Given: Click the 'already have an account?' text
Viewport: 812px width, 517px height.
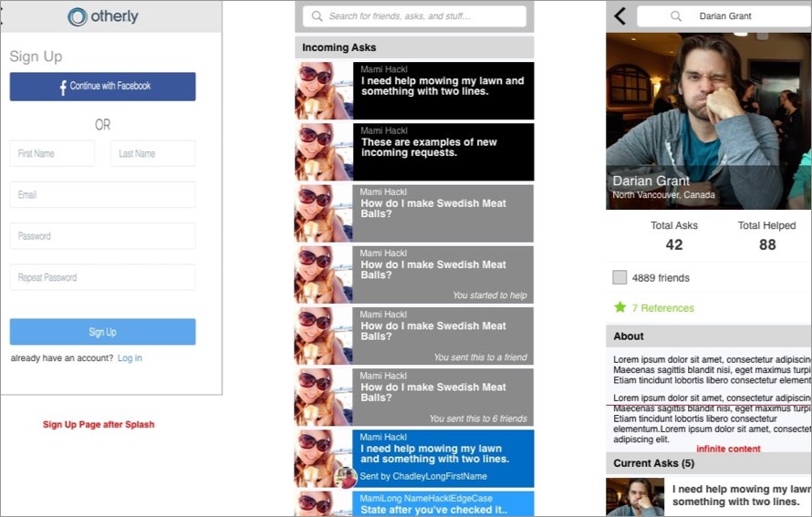Looking at the screenshot, I should pyautogui.click(x=62, y=358).
